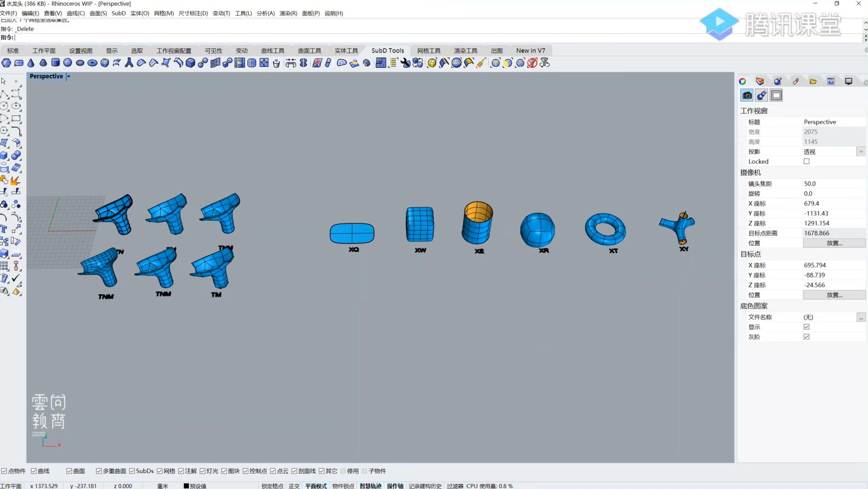
Task: Toggle the 网格 filter checkbox
Action: click(160, 471)
